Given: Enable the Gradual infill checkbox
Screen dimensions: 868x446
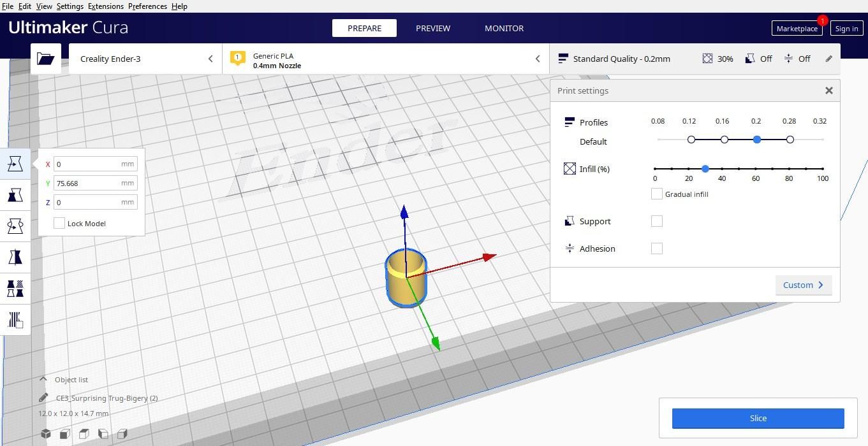Looking at the screenshot, I should point(656,194).
